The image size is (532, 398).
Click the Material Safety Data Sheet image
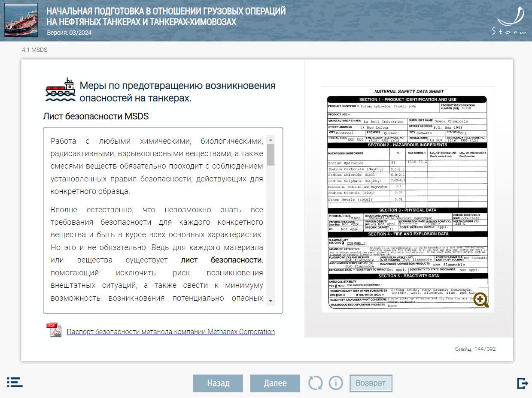(x=407, y=197)
